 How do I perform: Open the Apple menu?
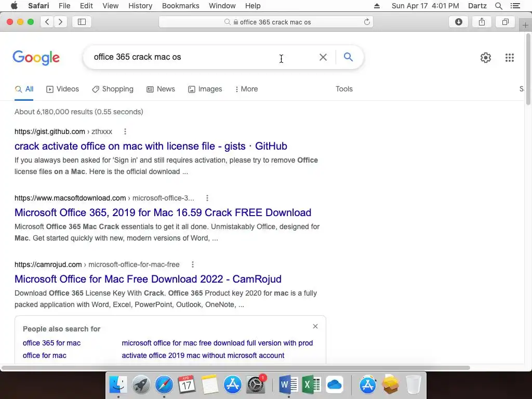click(14, 6)
